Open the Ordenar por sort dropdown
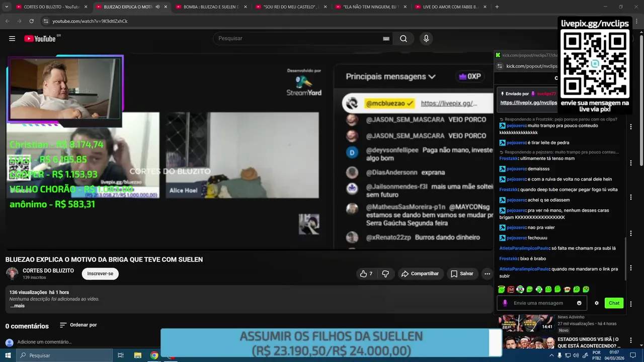This screenshot has width=644, height=362. [x=78, y=325]
